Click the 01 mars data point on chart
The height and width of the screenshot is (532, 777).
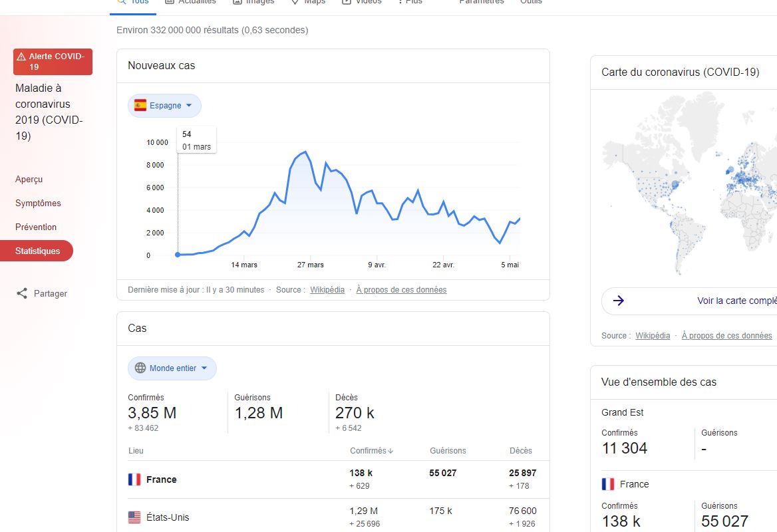(x=178, y=255)
